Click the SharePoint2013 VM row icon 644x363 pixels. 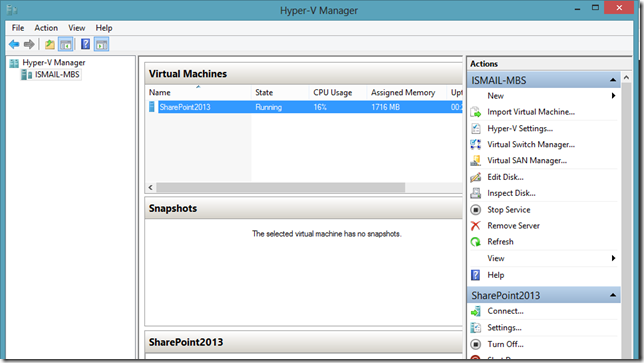tap(152, 107)
